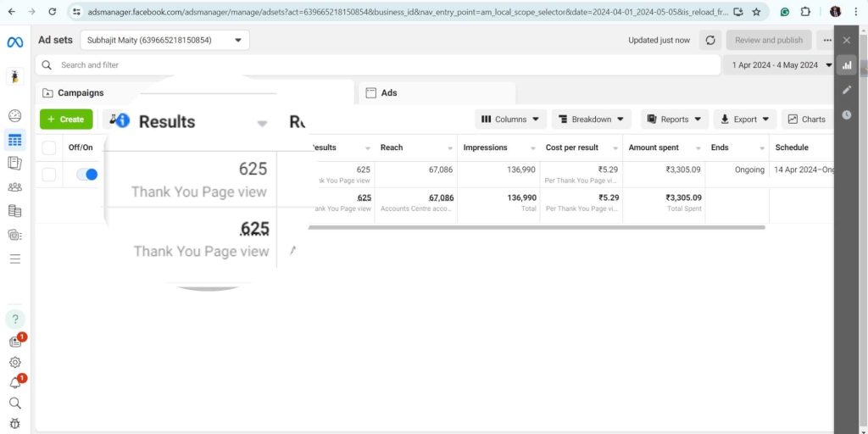Tick the checkbox for the ad set row
The image size is (868, 434).
[x=49, y=175]
